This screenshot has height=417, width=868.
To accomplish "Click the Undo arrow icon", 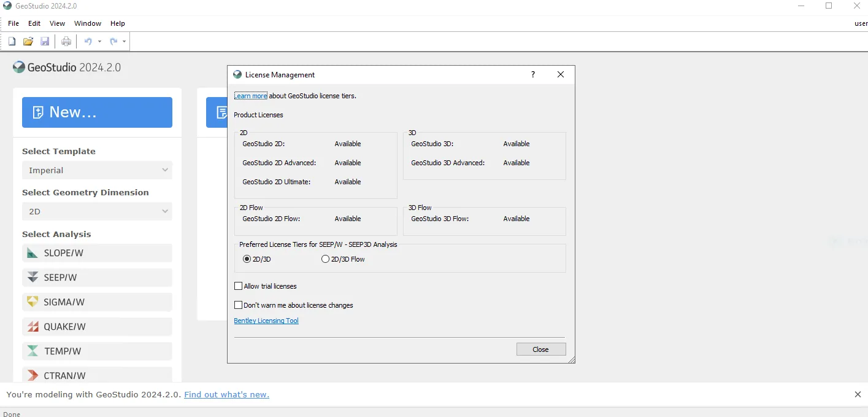I will click(x=88, y=41).
